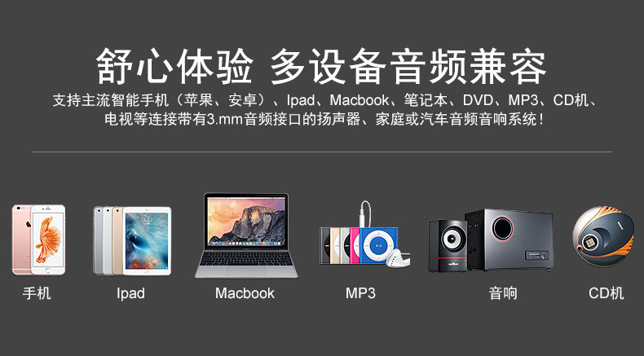The width and height of the screenshot is (644, 356).
Task: Select the large subwoofer speaker box
Action: pos(509,239)
